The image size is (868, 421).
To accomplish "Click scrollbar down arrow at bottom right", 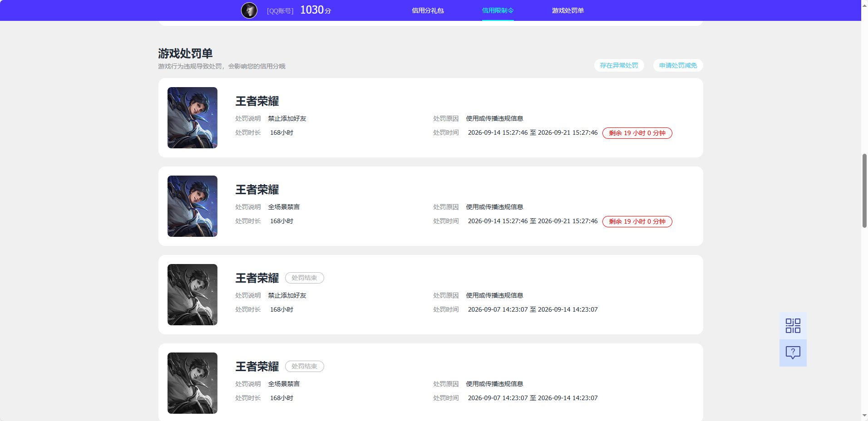I will tap(864, 416).
